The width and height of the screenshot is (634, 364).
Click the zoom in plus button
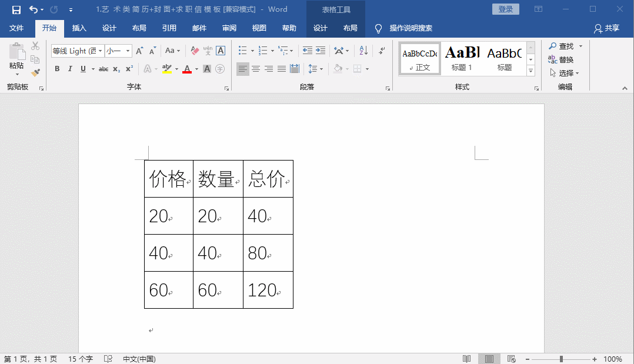pos(595,359)
